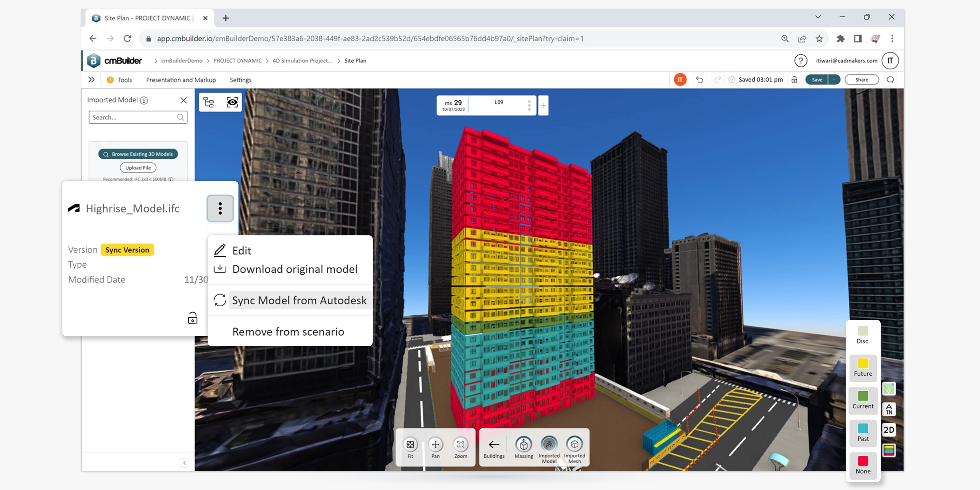
Task: Switch to 2D view mode
Action: (889, 430)
